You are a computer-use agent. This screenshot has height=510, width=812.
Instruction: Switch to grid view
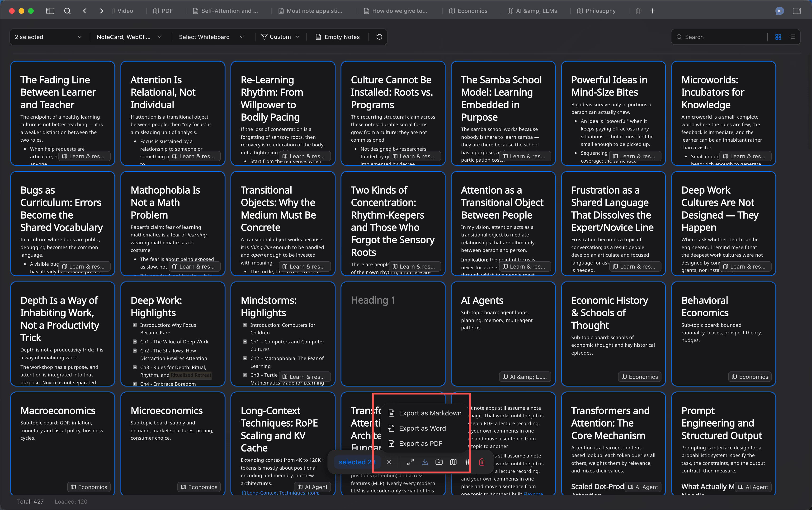point(778,37)
